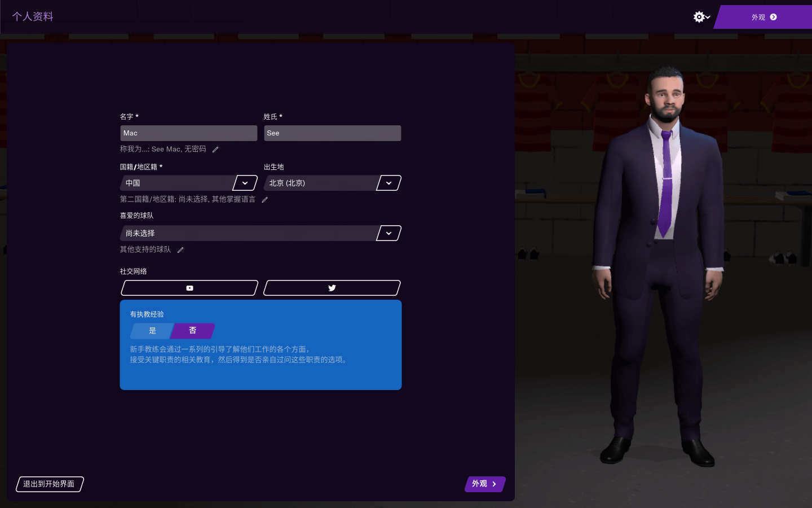Open the settings gear menu
Viewport: 812px width, 508px height.
[x=701, y=17]
